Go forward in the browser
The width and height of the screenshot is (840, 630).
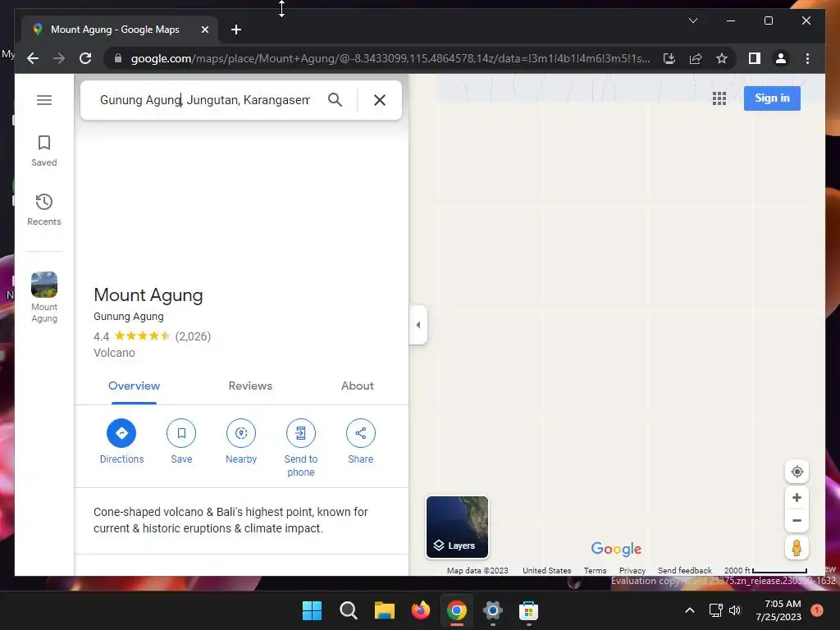click(x=59, y=58)
